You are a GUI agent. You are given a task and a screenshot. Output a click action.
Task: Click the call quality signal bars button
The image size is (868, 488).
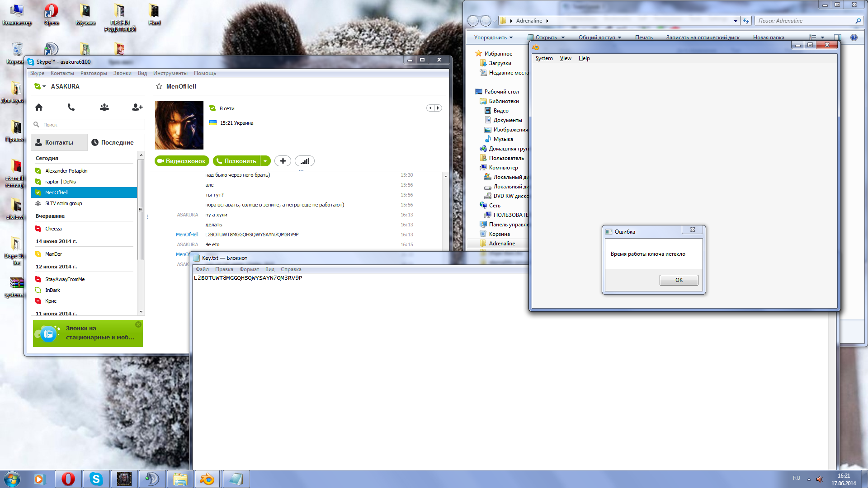[305, 161]
